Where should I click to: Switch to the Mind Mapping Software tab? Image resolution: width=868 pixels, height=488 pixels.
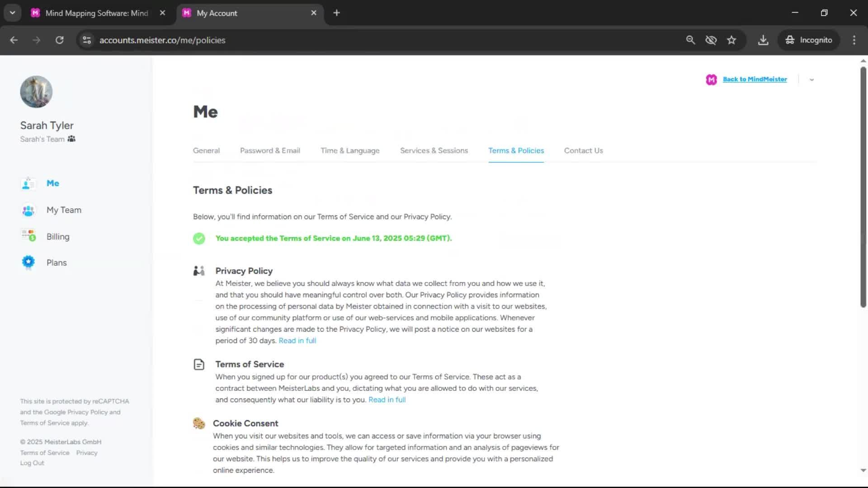coord(97,13)
